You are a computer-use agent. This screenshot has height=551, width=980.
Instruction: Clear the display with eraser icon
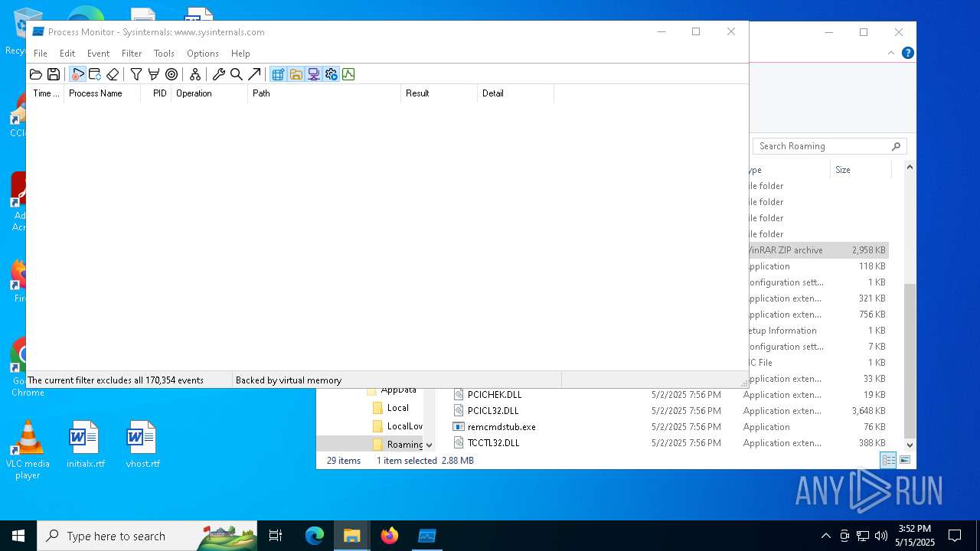coord(113,74)
